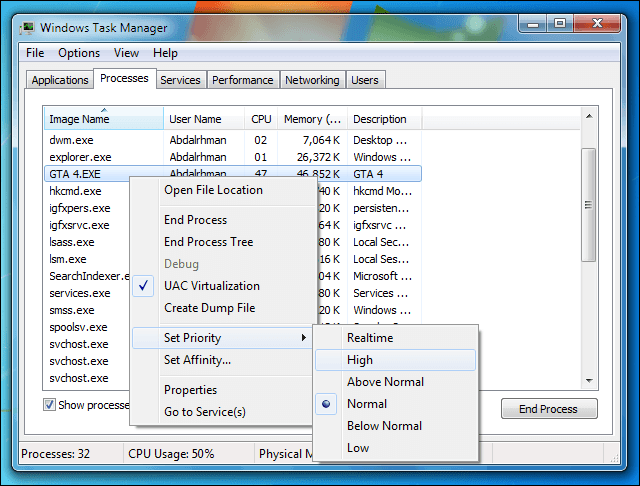The image size is (640, 486).
Task: Minimize the Task Manager window
Action: 533,24
